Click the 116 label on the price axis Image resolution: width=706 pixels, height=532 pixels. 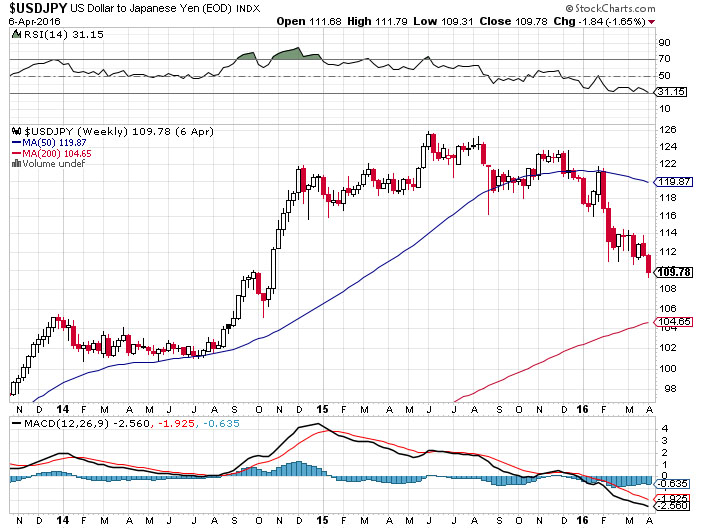click(x=668, y=215)
